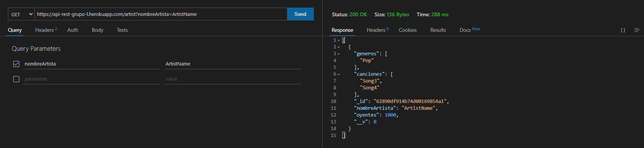Click the "Pop" value in response

(x=367, y=60)
